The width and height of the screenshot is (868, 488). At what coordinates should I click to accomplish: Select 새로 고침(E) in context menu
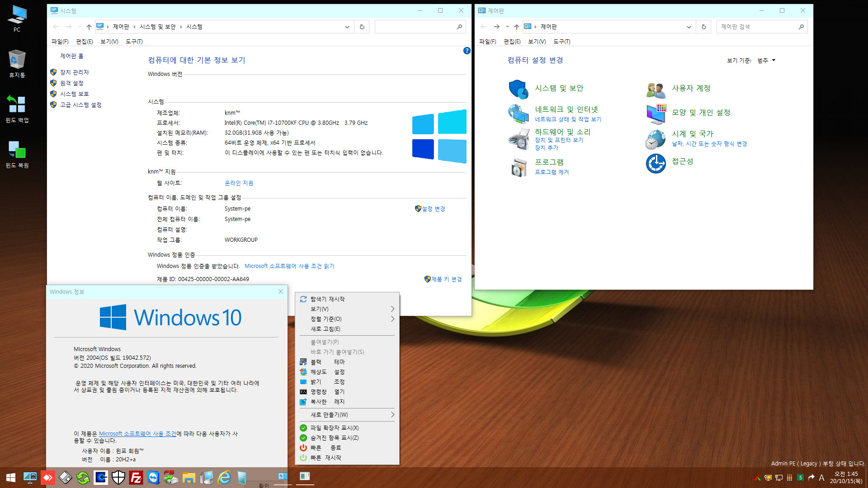tap(347, 329)
